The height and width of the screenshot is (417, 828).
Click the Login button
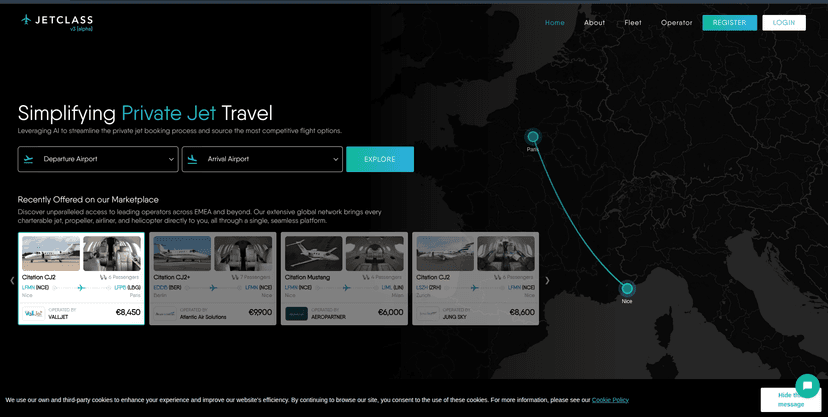pos(783,22)
